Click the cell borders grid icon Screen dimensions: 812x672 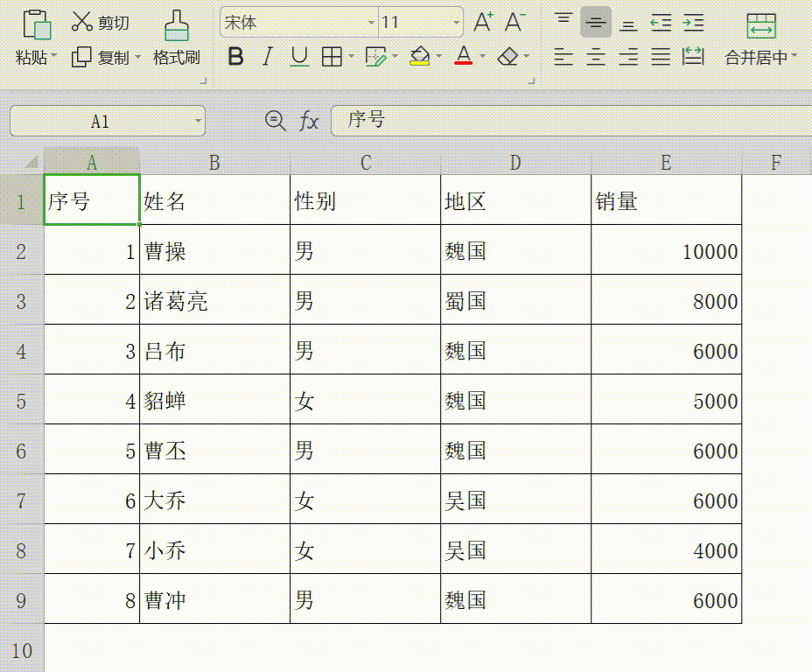[x=331, y=55]
